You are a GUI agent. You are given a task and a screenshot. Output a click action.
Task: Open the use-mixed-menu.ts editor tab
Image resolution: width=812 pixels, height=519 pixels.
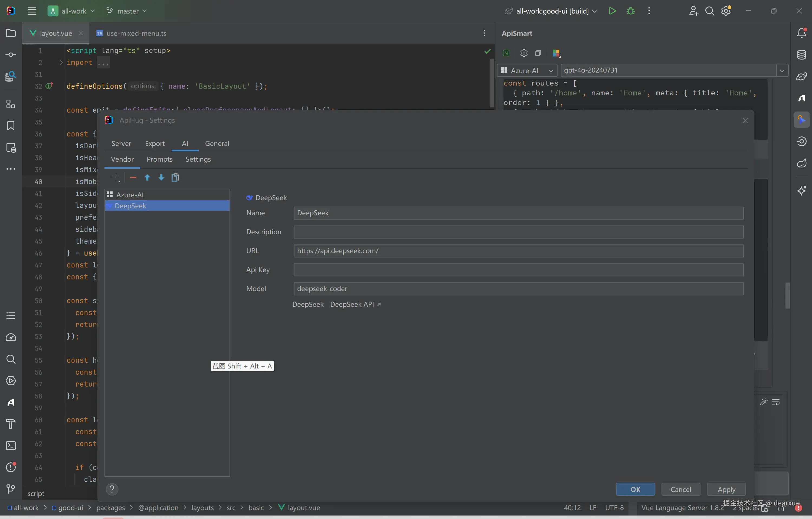tap(136, 33)
